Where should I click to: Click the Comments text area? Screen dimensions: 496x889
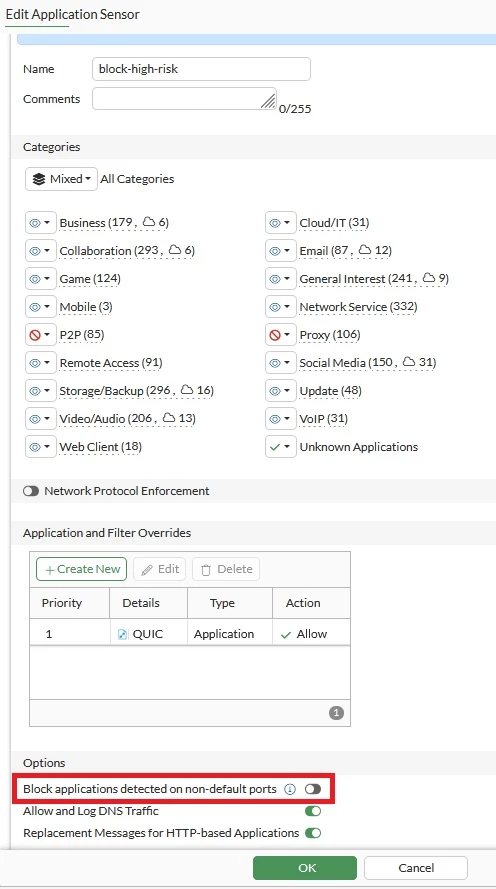pyautogui.click(x=184, y=99)
